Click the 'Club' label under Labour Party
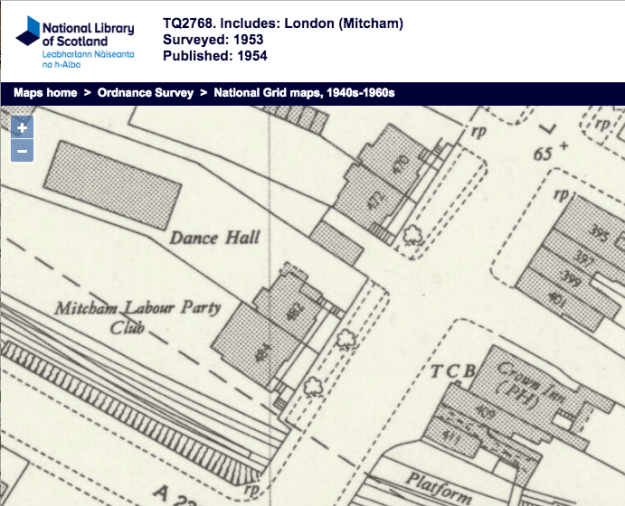 pyautogui.click(x=127, y=329)
